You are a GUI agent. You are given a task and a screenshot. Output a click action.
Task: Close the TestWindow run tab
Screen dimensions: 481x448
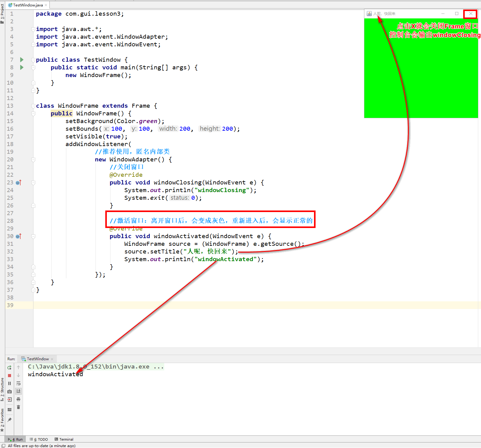click(x=52, y=359)
